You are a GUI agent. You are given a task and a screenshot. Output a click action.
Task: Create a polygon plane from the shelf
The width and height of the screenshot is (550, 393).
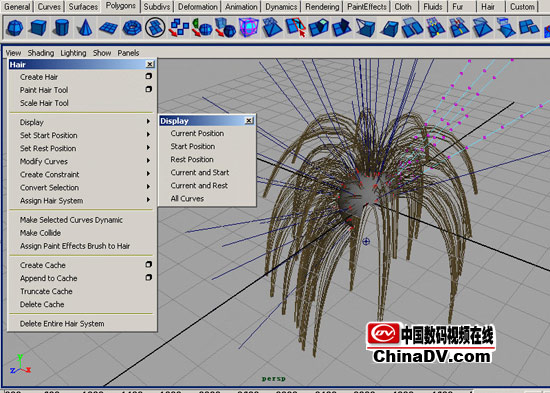point(108,28)
